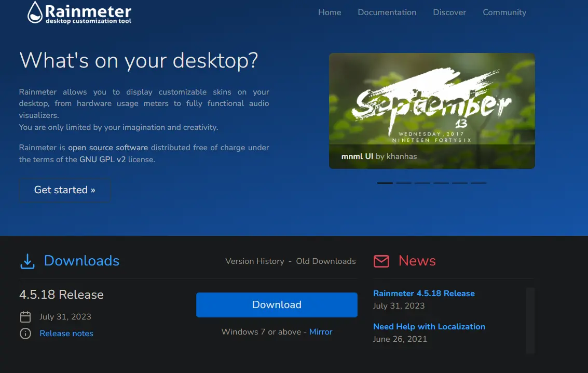
Task: Open the Old Downloads link
Action: pyautogui.click(x=326, y=261)
